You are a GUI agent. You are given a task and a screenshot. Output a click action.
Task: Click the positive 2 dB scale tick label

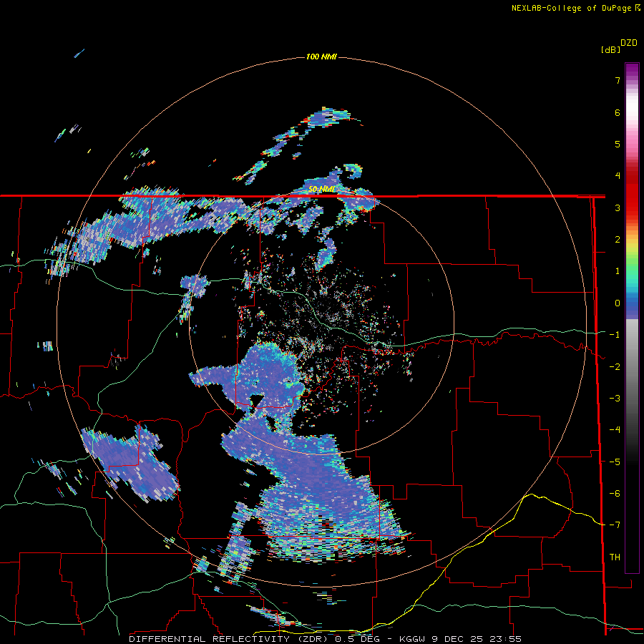(x=618, y=240)
